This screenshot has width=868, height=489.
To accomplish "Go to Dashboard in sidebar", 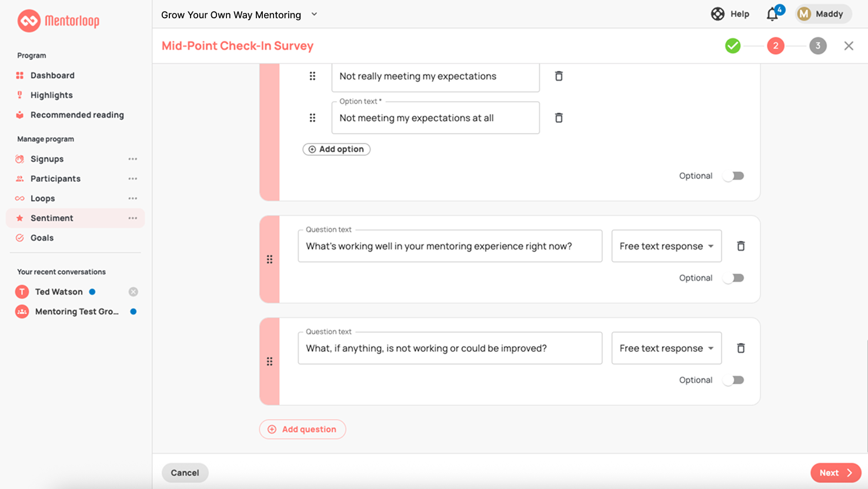I will pos(52,75).
